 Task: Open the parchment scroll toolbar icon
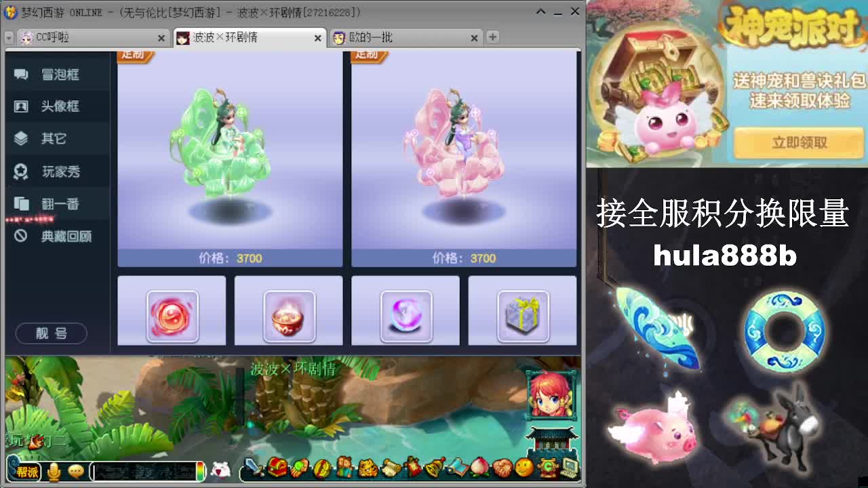[391, 468]
